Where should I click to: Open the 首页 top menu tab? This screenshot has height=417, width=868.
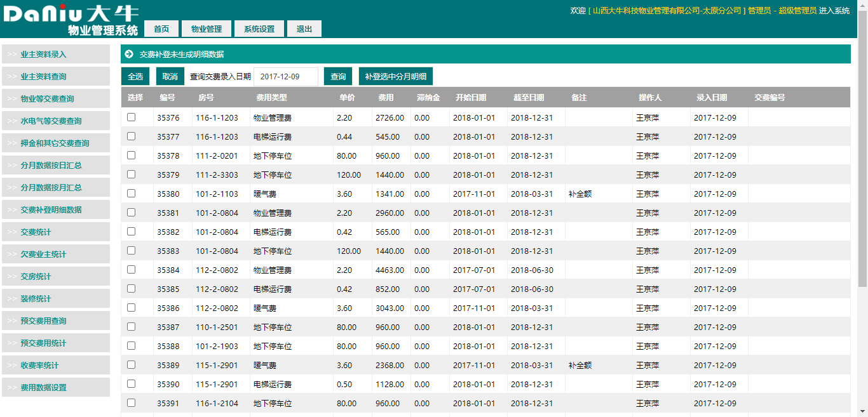click(x=161, y=29)
